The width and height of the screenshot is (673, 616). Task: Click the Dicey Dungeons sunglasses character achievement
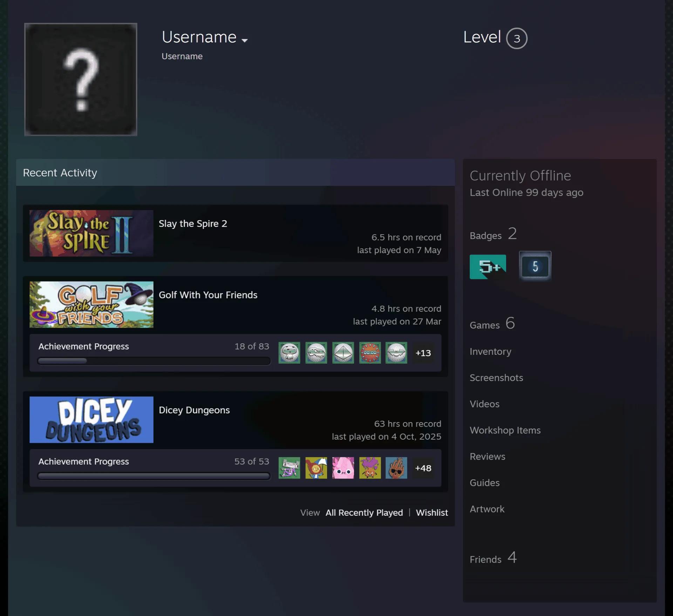tap(396, 468)
